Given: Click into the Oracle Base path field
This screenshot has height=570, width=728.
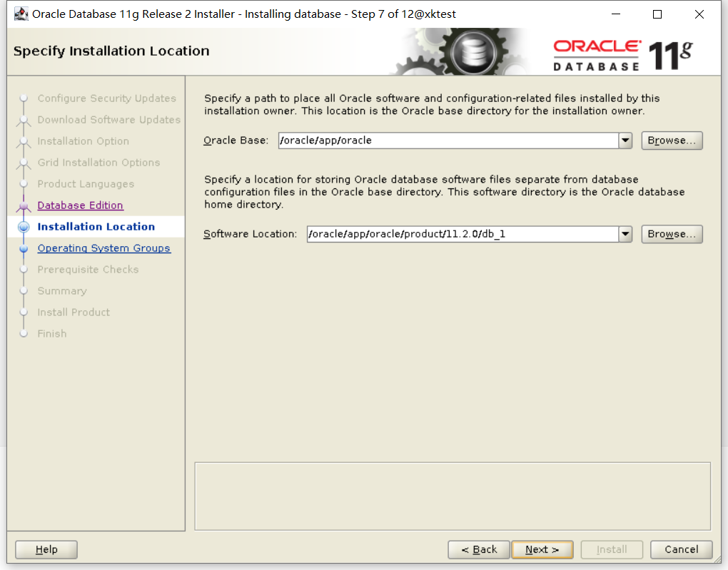Looking at the screenshot, I should [448, 140].
